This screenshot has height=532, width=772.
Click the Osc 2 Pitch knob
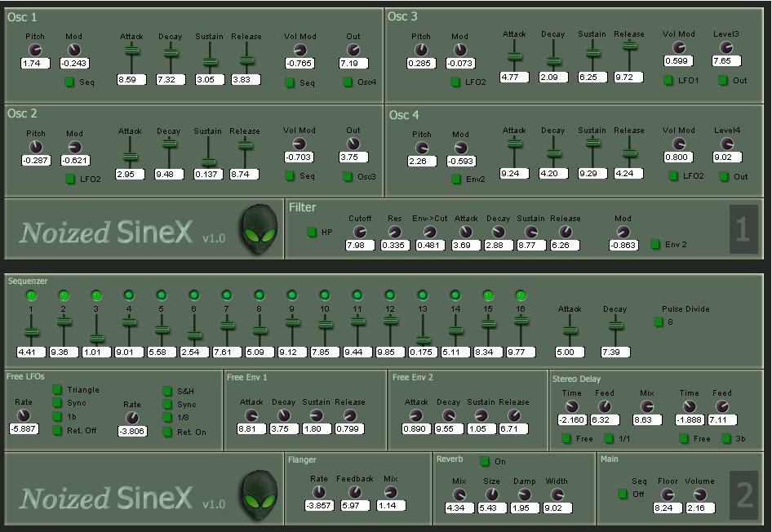coord(36,147)
